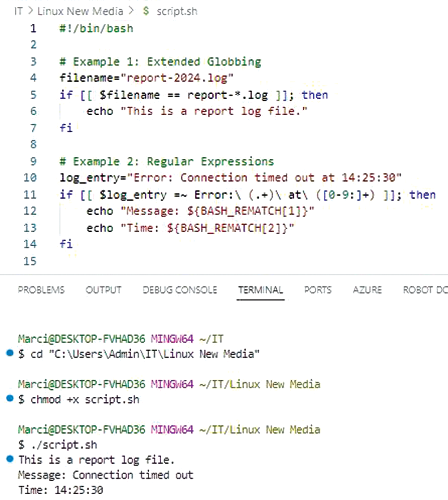Click the comment '# Example 2: Regular Expressions'

pos(167,161)
